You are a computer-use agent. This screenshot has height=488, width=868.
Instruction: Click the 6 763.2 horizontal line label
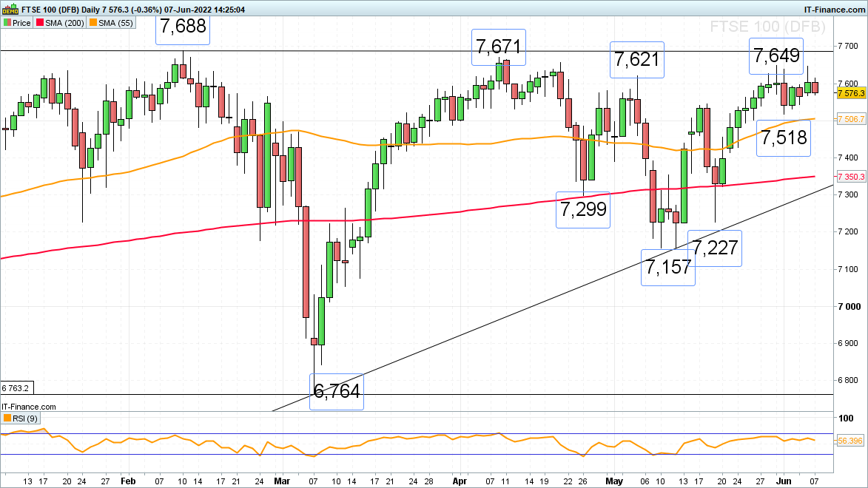(x=17, y=388)
